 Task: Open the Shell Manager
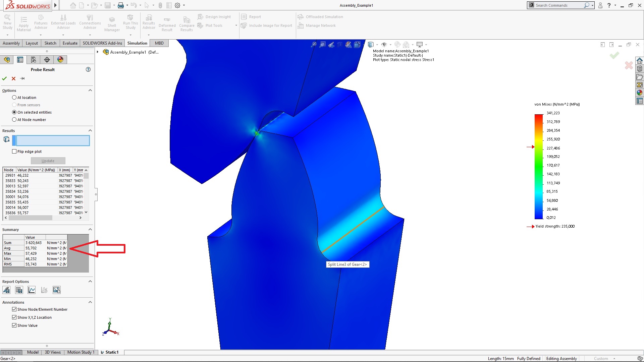point(112,24)
